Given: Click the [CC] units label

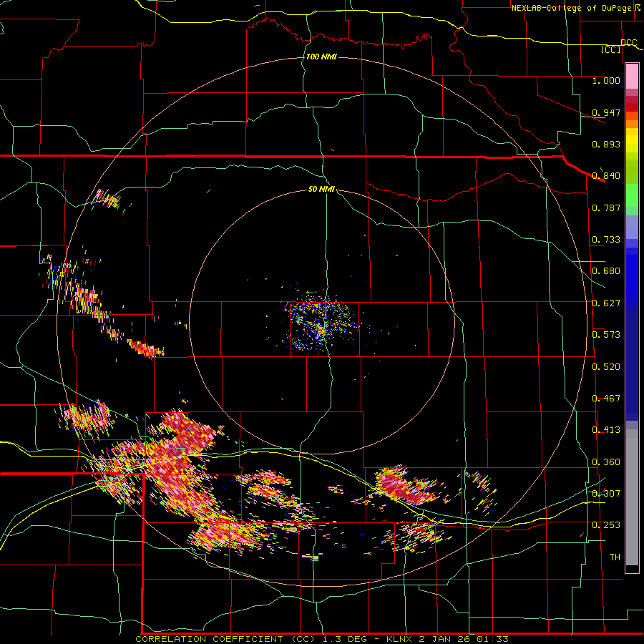Looking at the screenshot, I should (611, 49).
